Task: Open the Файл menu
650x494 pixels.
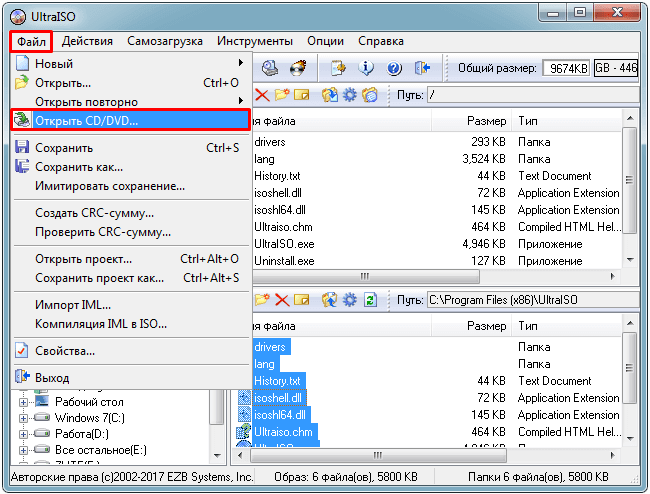Action: (31, 41)
